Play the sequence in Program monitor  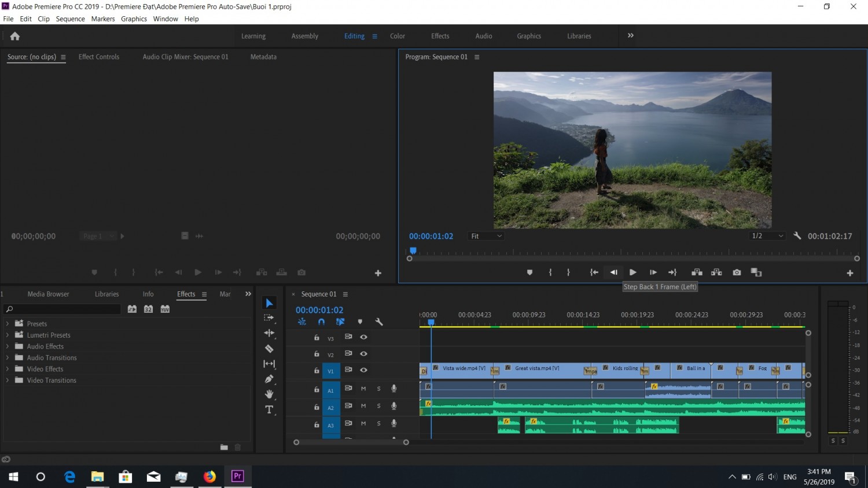[x=632, y=272]
